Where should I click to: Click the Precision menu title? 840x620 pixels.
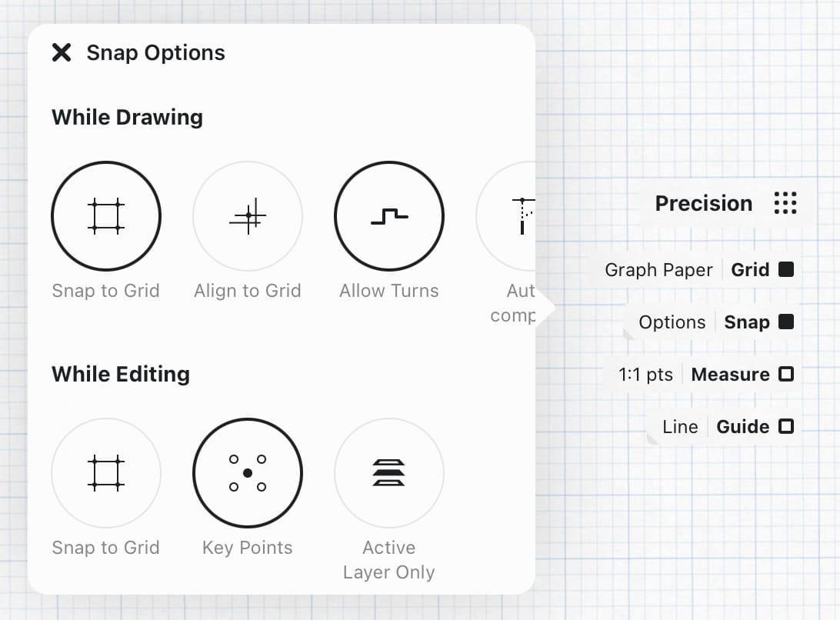point(703,203)
